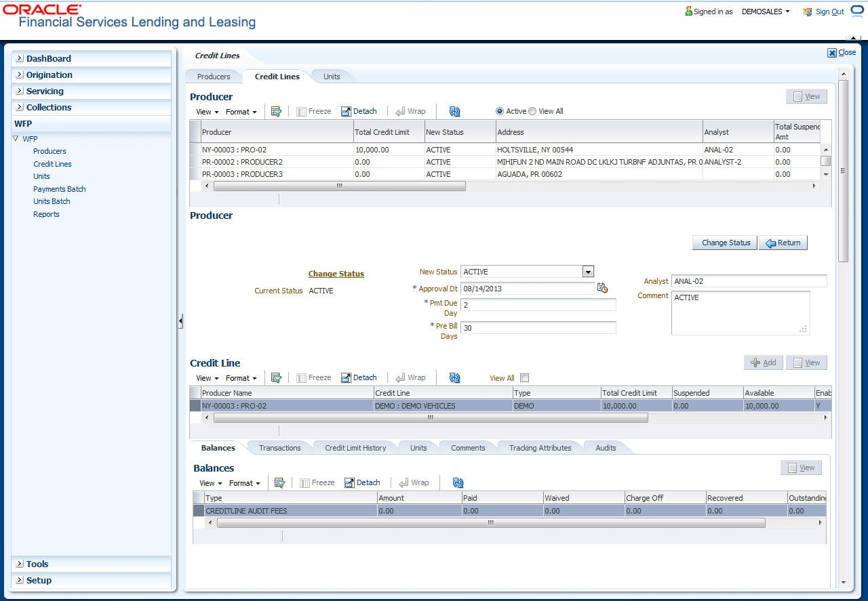868x601 pixels.
Task: Click the Pmt Due Day input field
Action: click(538, 305)
